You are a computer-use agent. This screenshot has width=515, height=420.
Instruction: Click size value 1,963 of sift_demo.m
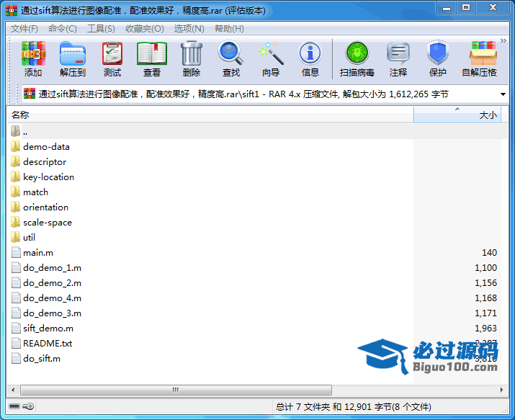coord(485,329)
